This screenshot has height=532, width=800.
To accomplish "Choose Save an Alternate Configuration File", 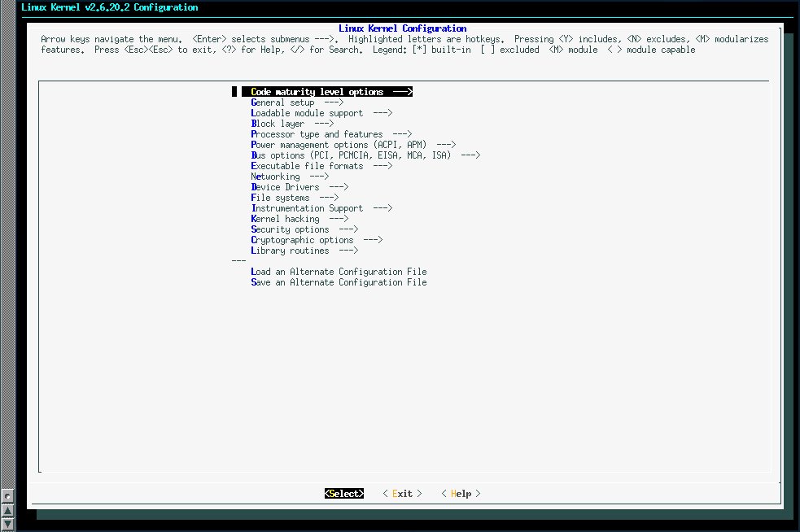I will pyautogui.click(x=339, y=282).
